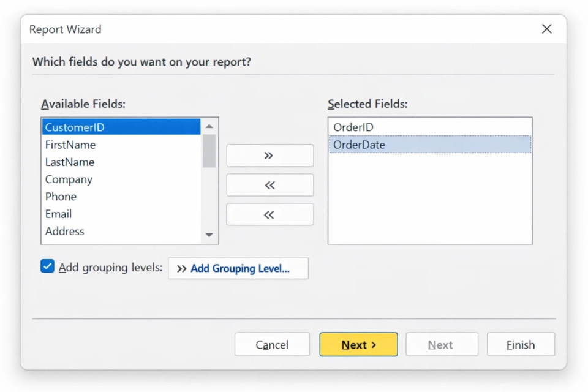Viewport: 588px width, 392px height.
Task: Close the Report Wizard dialog
Action: coord(546,29)
